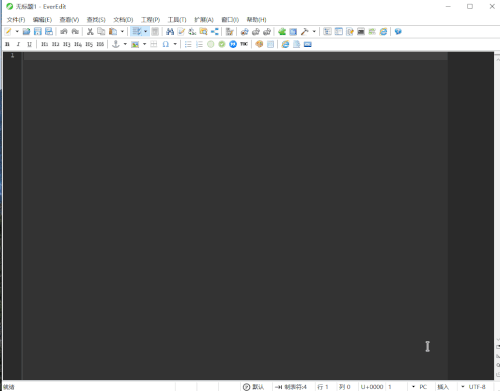Screen dimensions: 500x391
Task: Click the Copy pages icon
Action: [x=101, y=32]
